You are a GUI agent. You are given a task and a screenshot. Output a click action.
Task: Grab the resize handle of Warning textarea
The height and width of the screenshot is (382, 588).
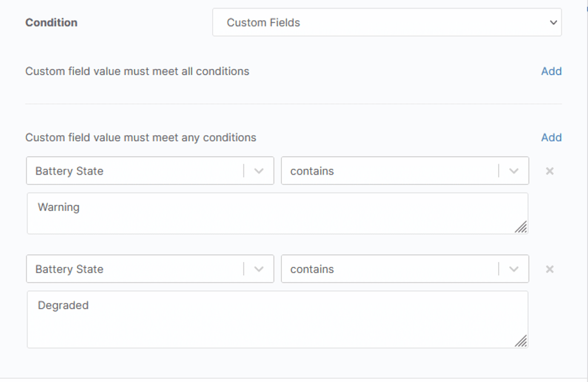point(521,227)
